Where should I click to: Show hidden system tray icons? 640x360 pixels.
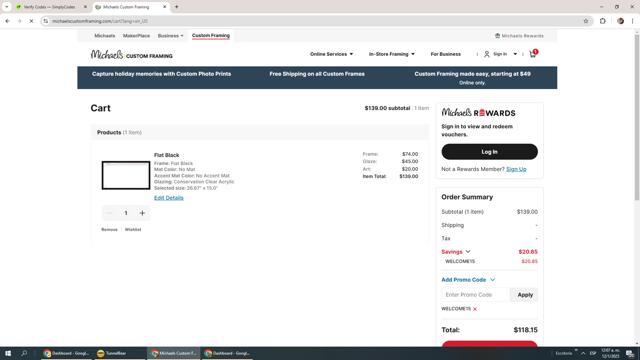tap(583, 353)
